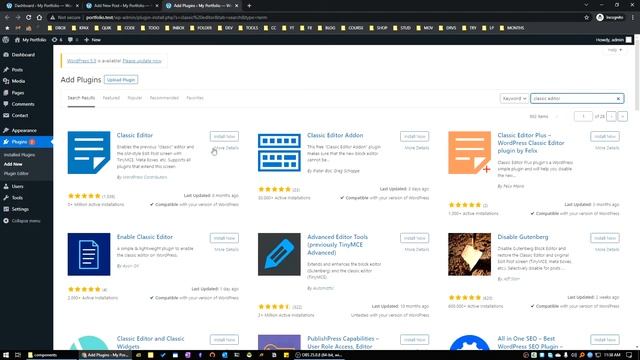Click the current page number field
Image resolution: width=640 pixels, height=360 pixels.
pyautogui.click(x=583, y=116)
